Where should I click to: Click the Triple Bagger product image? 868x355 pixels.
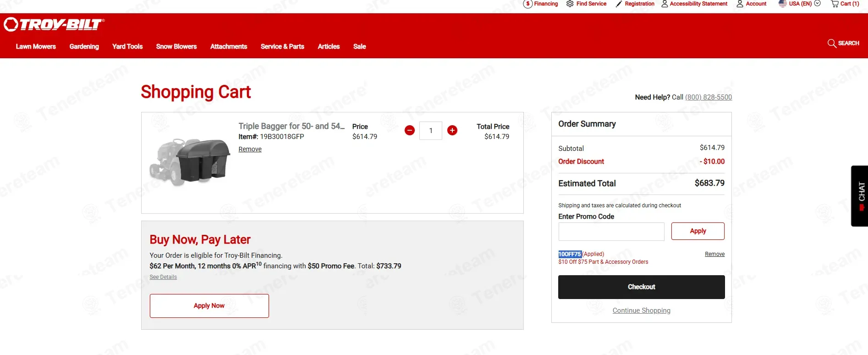point(190,161)
